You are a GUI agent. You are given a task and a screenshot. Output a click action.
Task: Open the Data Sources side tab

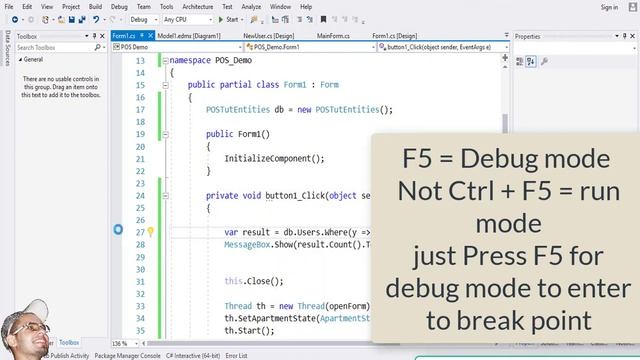click(x=7, y=48)
